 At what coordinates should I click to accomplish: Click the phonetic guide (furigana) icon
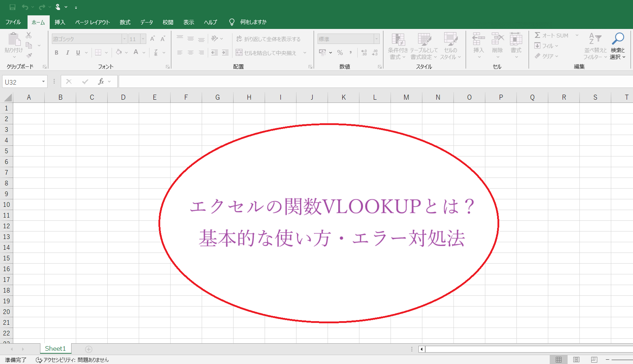(x=156, y=53)
